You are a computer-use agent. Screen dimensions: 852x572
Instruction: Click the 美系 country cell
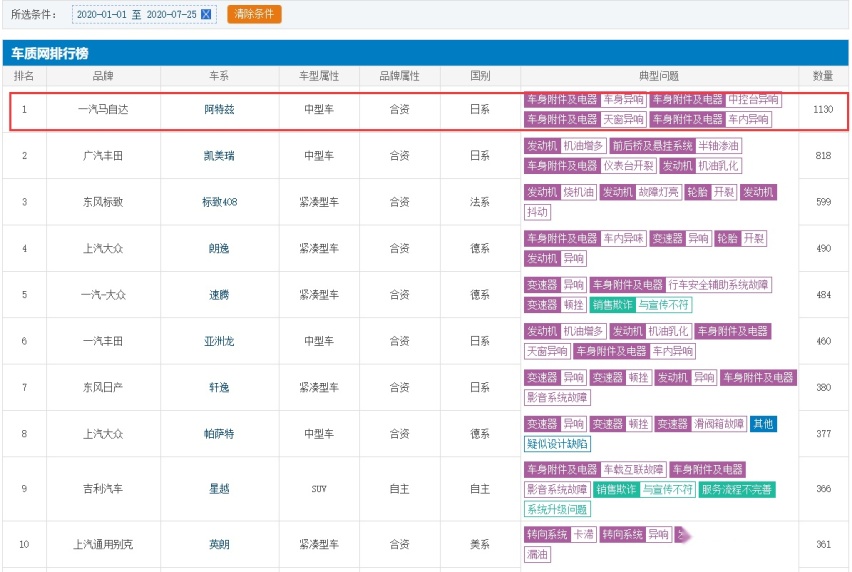tap(480, 544)
